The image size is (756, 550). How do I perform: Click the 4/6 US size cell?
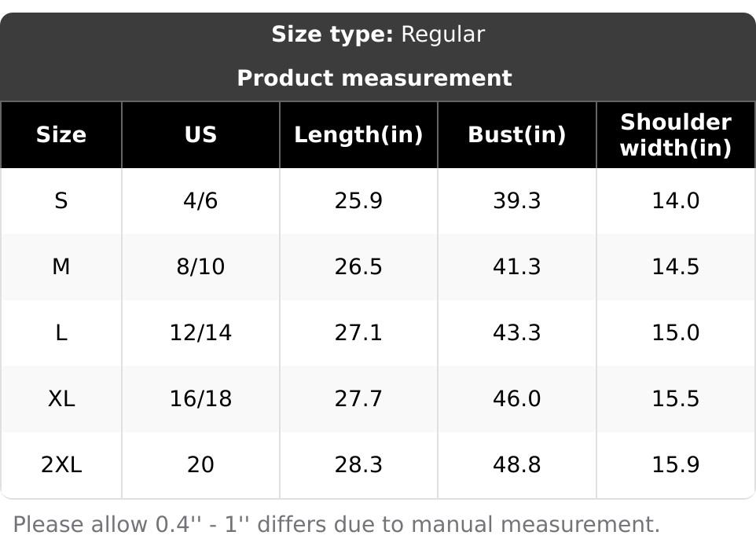[200, 201]
